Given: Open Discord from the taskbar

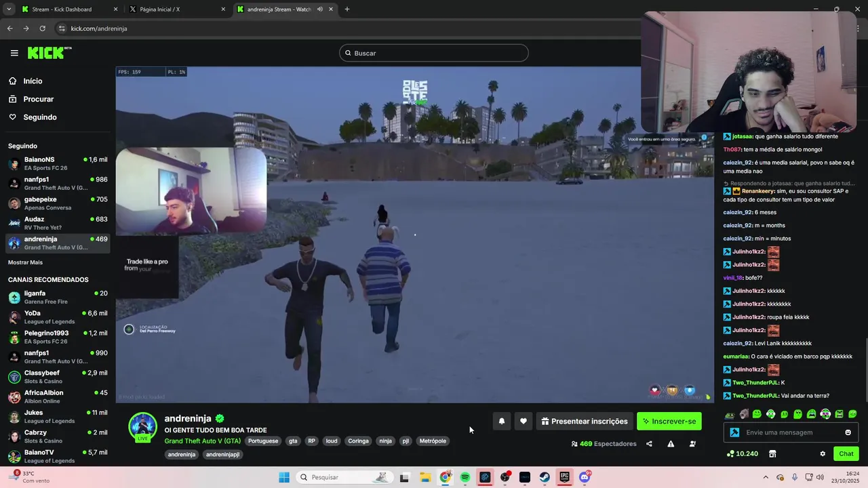Looking at the screenshot, I should coord(585,477).
